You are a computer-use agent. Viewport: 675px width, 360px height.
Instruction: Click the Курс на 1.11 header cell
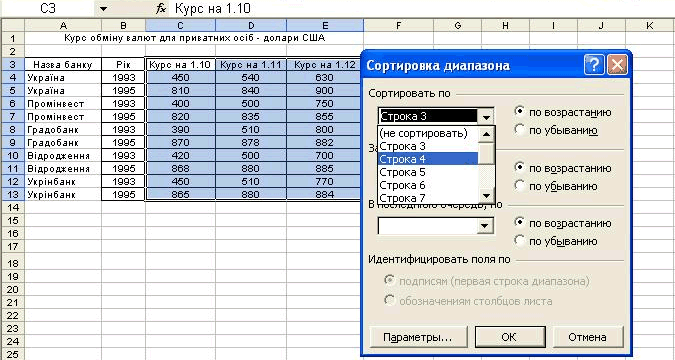coord(251,65)
